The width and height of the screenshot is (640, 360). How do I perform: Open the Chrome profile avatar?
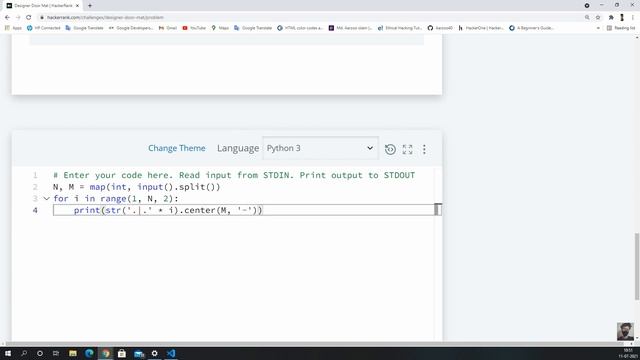622,18
